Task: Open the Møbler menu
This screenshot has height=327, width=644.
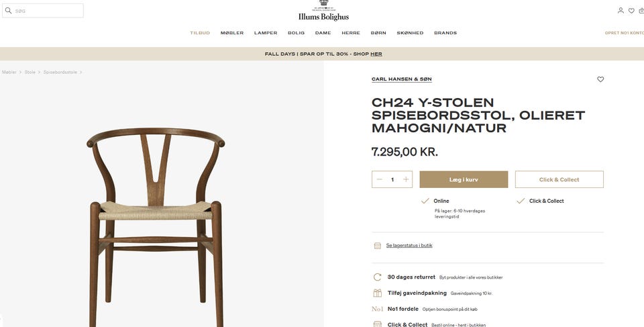Action: [232, 33]
